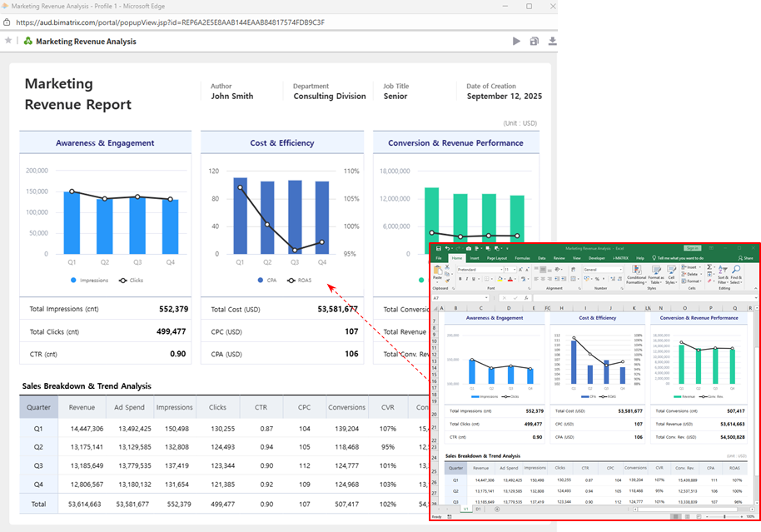Image resolution: width=761 pixels, height=532 pixels.
Task: Click the Share button in Excel
Action: click(x=745, y=258)
